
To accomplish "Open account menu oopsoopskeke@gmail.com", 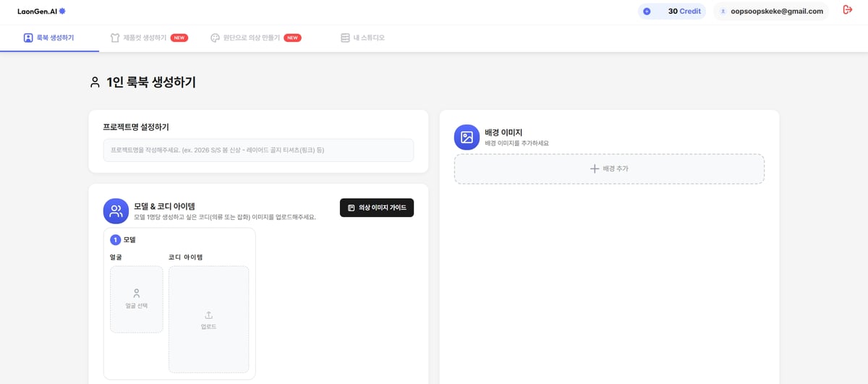I will 771,12.
